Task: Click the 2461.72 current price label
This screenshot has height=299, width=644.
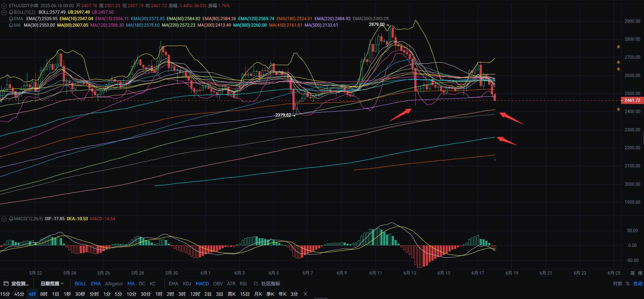Action: tap(632, 100)
